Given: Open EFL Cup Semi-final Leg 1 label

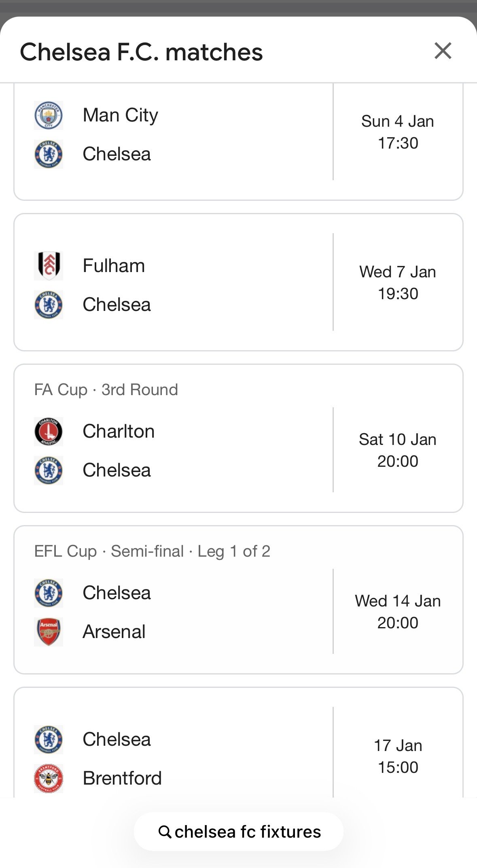Looking at the screenshot, I should coord(152,551).
